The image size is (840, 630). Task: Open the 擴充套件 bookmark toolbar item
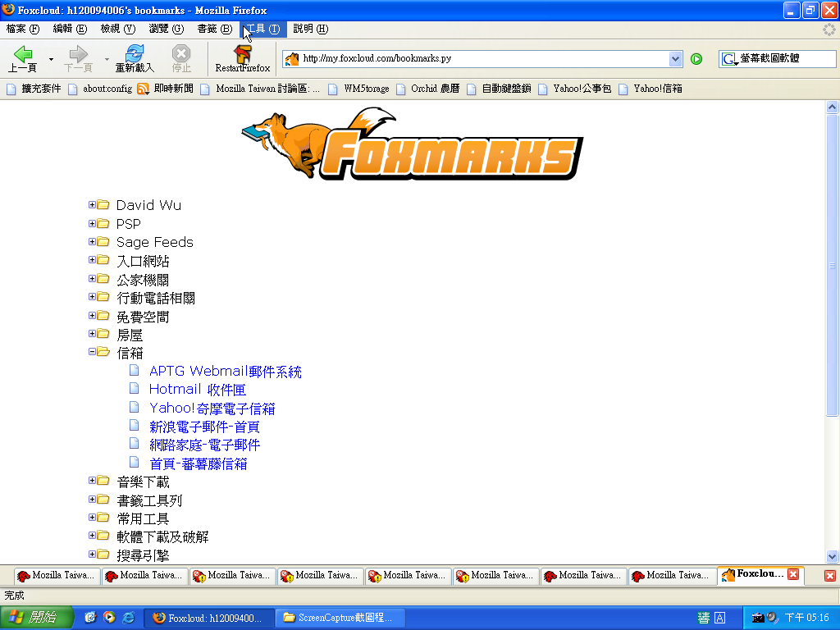(34, 89)
